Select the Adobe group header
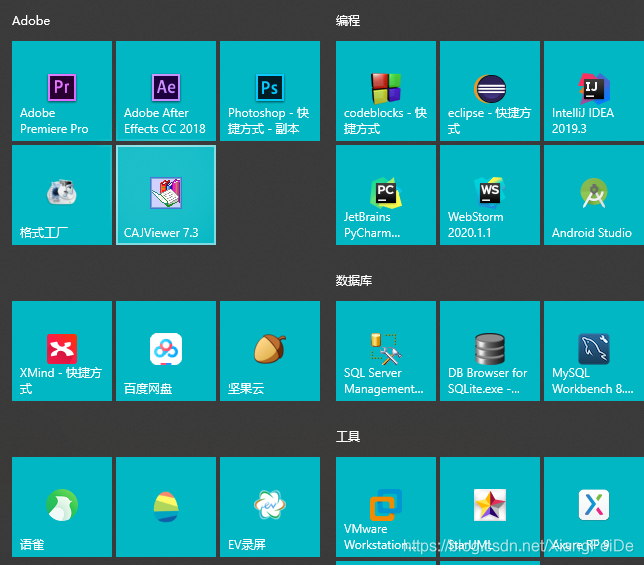644x565 pixels. (31, 21)
